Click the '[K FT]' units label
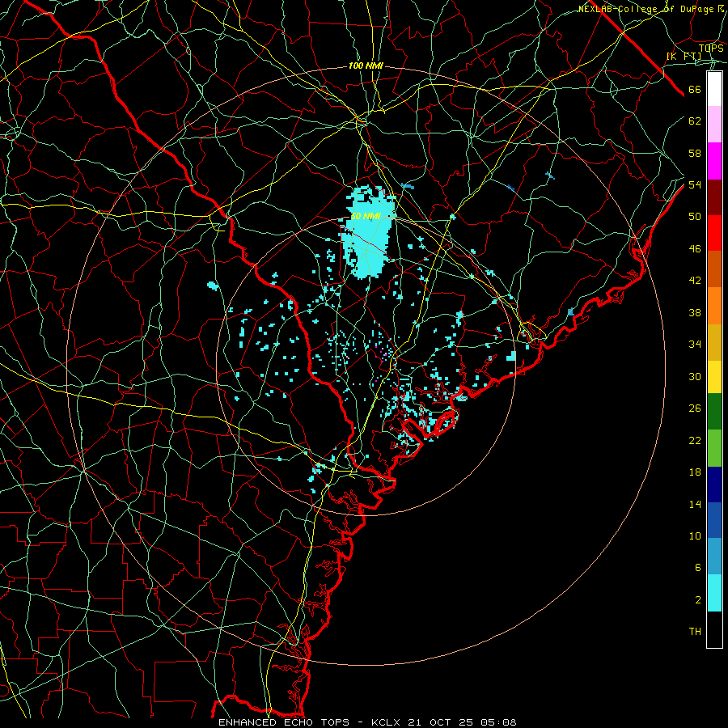The height and width of the screenshot is (728, 728). (684, 57)
